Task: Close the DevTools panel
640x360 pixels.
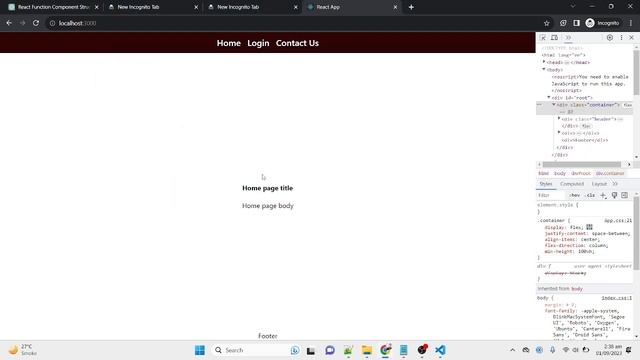Action: point(631,38)
